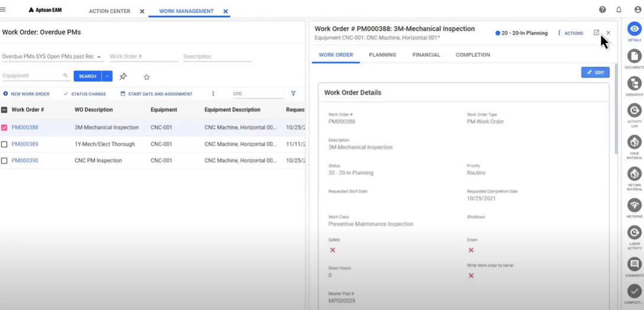
Task: Click the 1Y-Mech/Elect Thorough description cell
Action: 105,144
